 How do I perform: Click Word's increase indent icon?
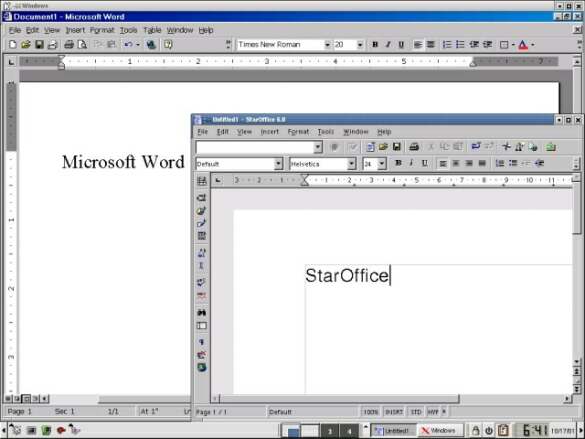point(487,45)
